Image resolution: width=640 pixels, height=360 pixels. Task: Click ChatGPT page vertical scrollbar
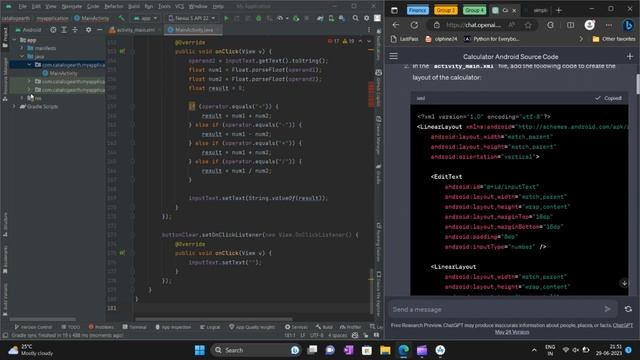pyautogui.click(x=638, y=84)
